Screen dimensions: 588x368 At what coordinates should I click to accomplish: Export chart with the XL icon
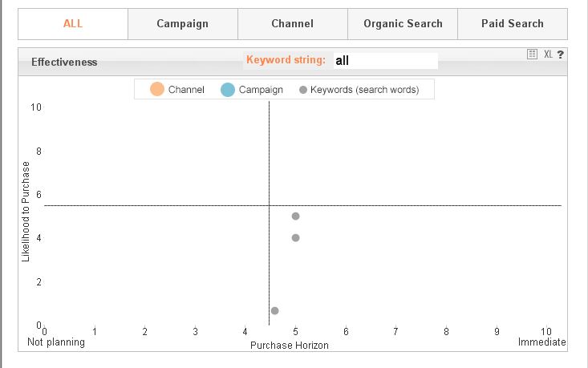tap(548, 55)
